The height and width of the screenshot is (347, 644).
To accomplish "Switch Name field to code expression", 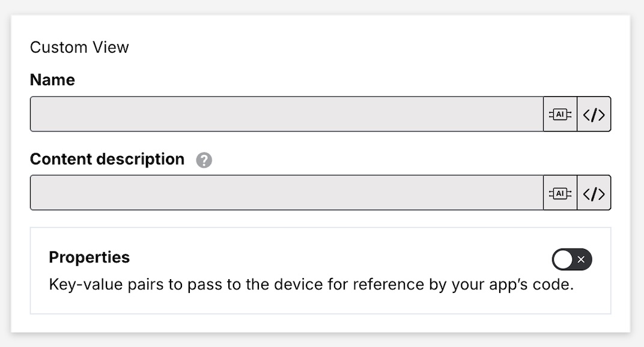I will click(594, 114).
